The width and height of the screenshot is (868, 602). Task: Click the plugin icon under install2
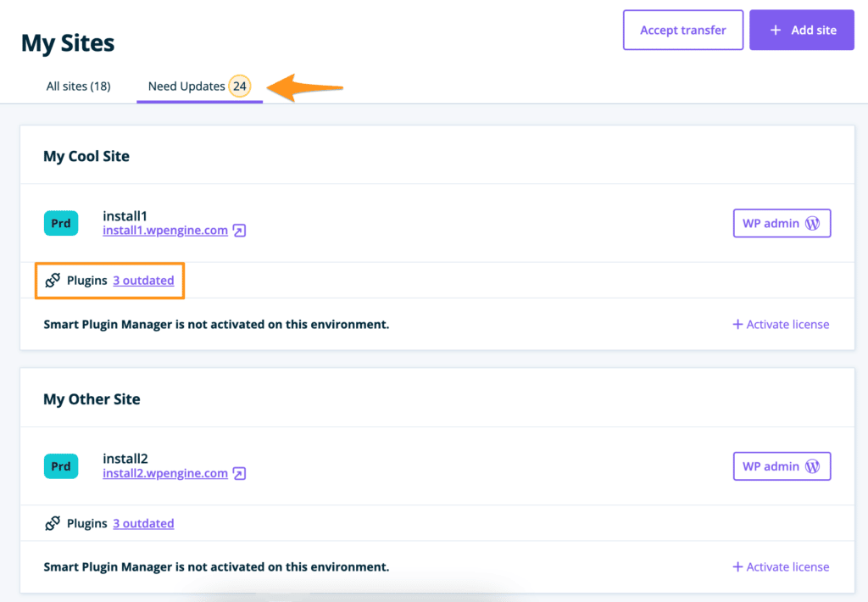[x=53, y=524]
